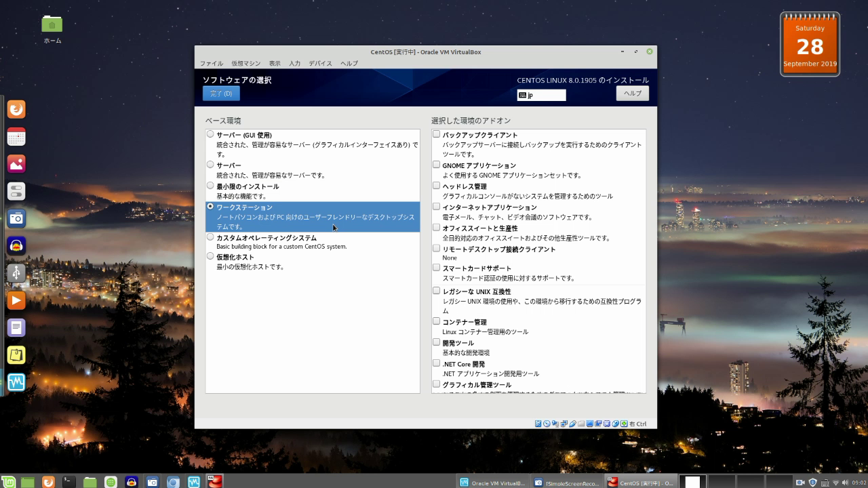Open the デバイス menu
Screen dimensions: 868x488
click(320, 63)
